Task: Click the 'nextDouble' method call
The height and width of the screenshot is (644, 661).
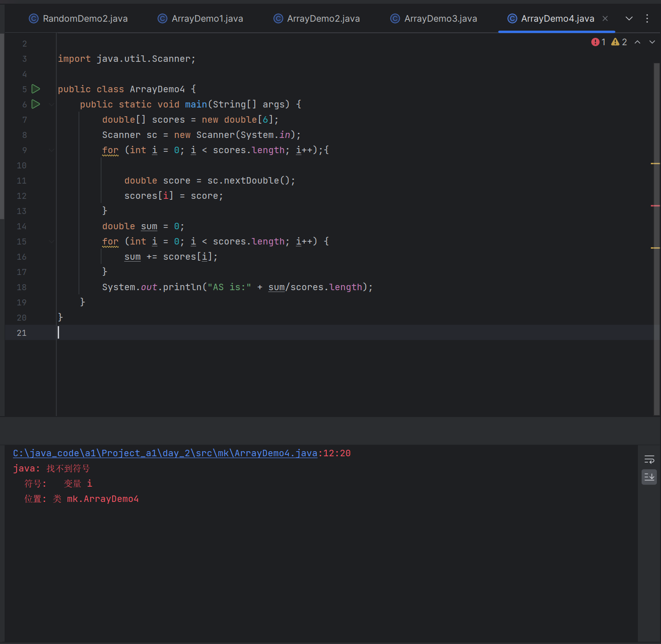Action: (x=252, y=181)
